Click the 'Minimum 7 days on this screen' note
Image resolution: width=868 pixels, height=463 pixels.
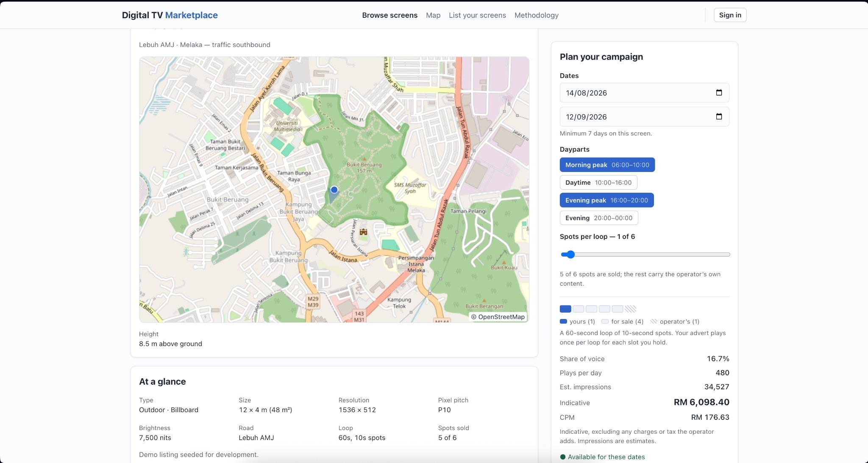pyautogui.click(x=606, y=133)
